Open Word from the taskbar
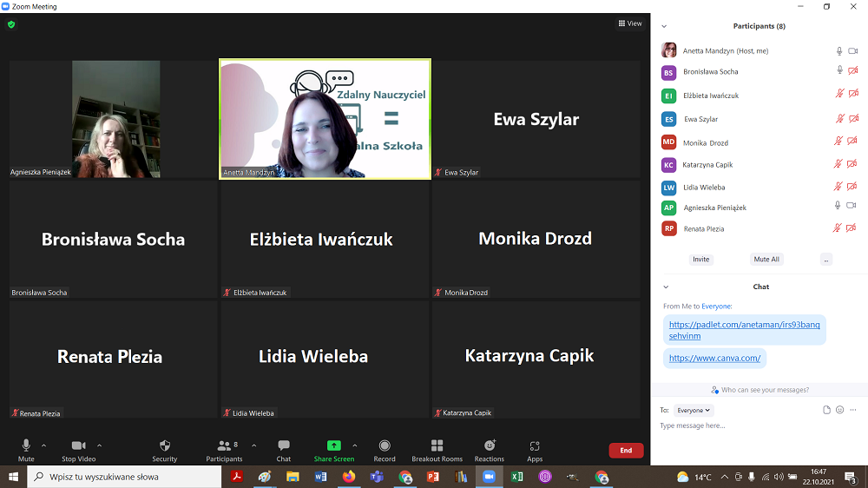The image size is (868, 488). pos(320,477)
